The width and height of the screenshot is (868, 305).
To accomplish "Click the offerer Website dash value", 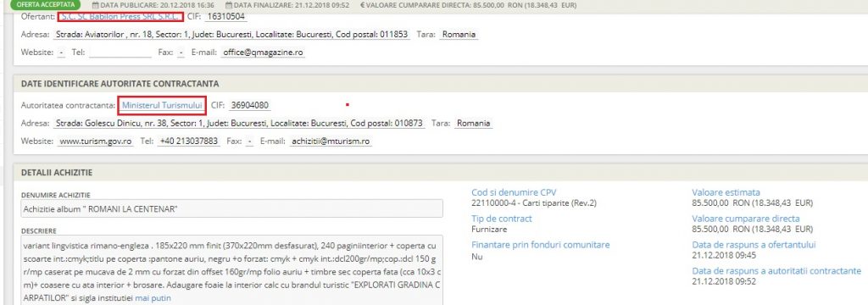I will [61, 53].
